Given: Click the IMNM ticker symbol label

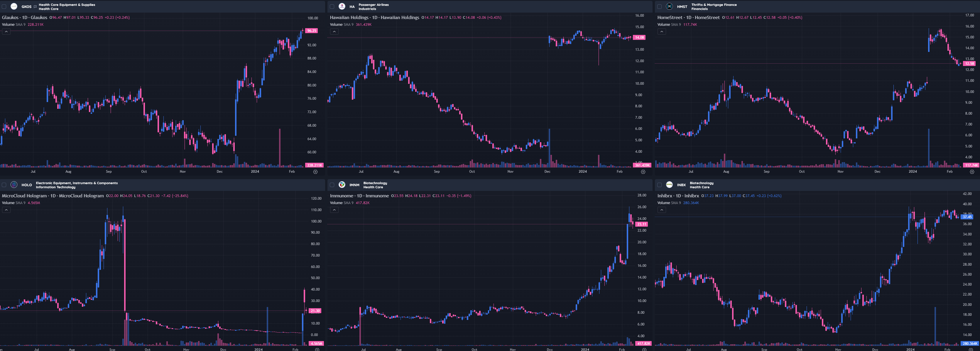Looking at the screenshot, I should 354,185.
